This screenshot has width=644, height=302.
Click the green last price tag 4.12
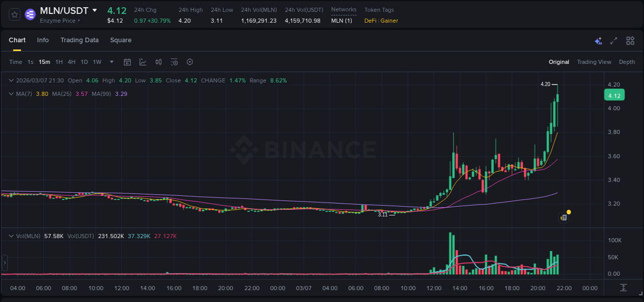[x=614, y=95]
